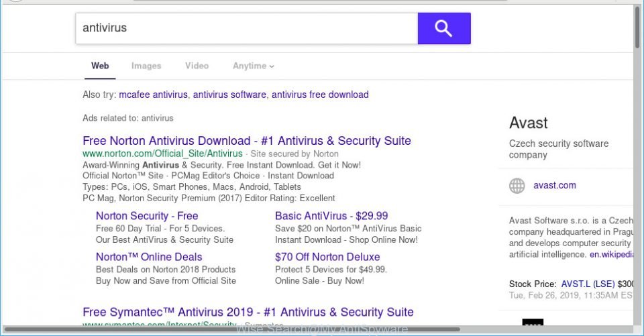This screenshot has height=336, width=644.
Task: Open the AVST.L (LSE) stock link
Action: (588, 284)
